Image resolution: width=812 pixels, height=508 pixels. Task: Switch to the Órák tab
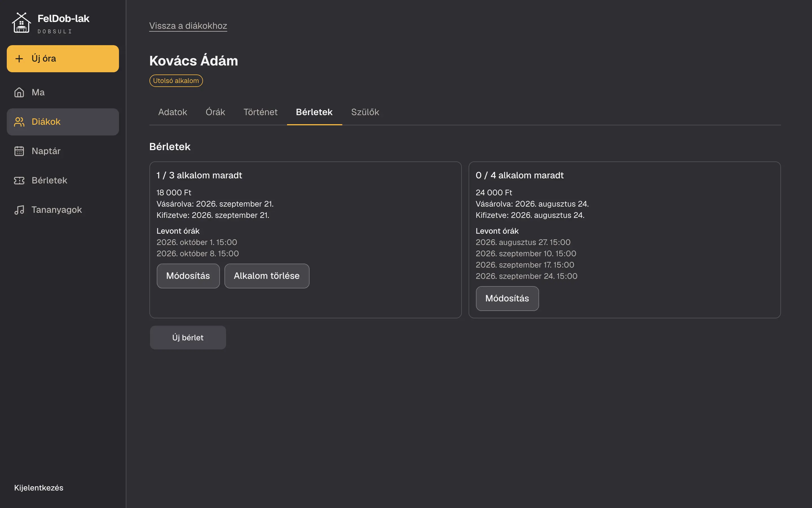pyautogui.click(x=215, y=112)
